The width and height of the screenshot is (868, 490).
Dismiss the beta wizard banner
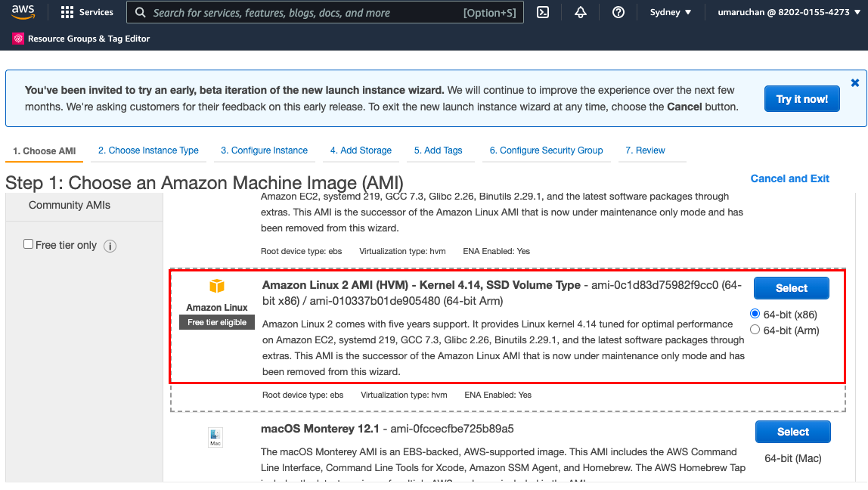[x=855, y=82]
